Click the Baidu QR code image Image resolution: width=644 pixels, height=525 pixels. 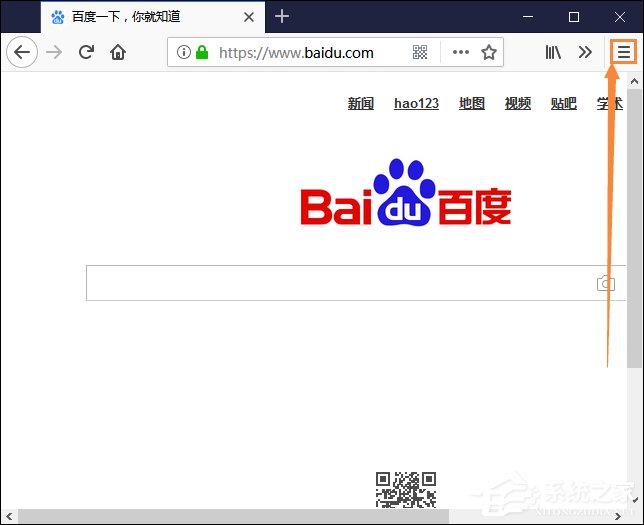pos(406,490)
